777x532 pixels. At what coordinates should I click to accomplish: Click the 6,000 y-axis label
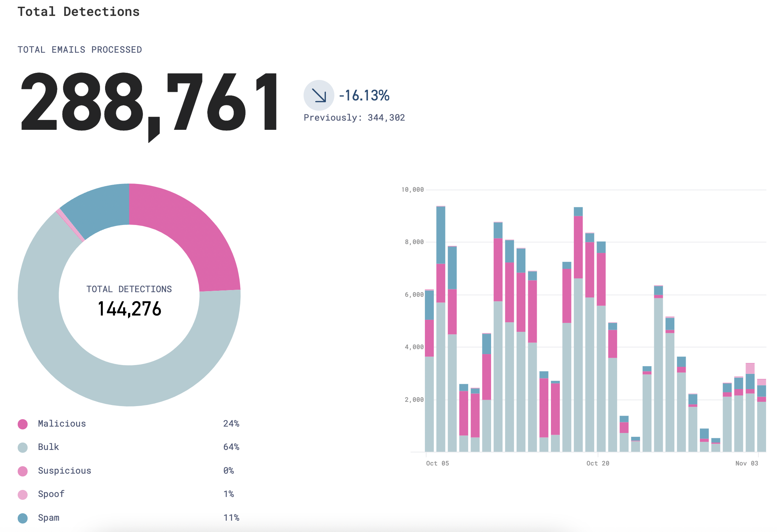tap(414, 295)
